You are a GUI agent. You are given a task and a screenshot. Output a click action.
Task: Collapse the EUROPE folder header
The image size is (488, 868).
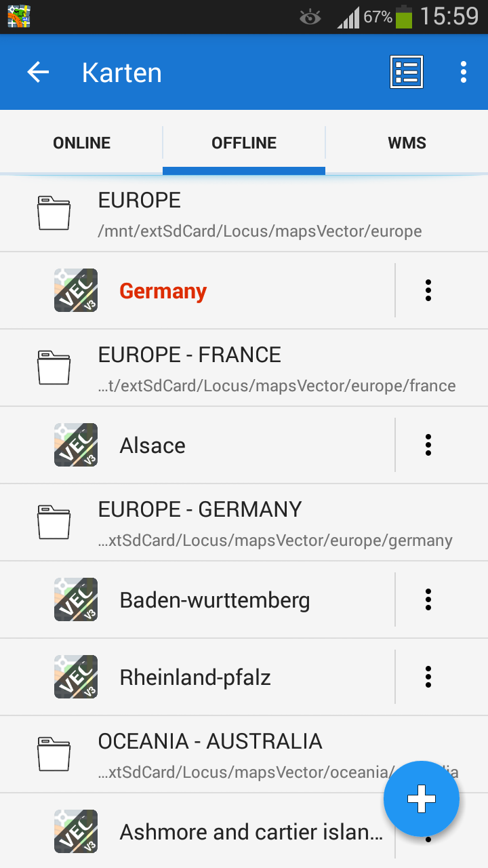pos(244,214)
